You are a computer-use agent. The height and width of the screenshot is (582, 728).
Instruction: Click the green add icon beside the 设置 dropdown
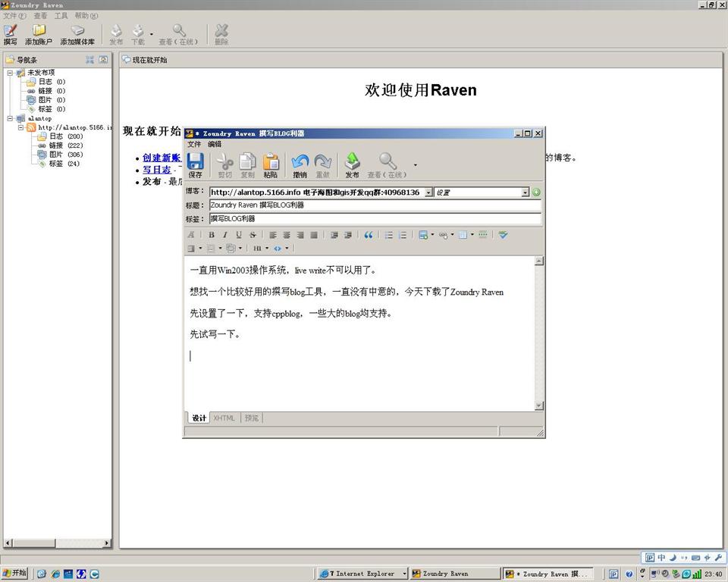[536, 192]
